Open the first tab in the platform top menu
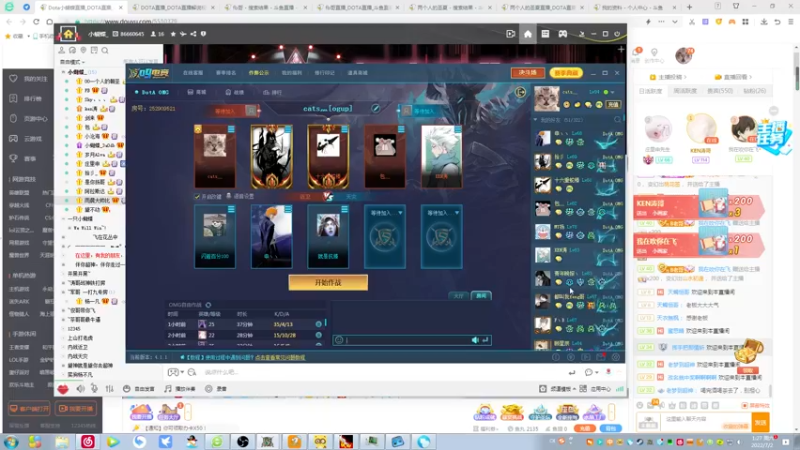This screenshot has width=800, height=450. click(x=193, y=73)
